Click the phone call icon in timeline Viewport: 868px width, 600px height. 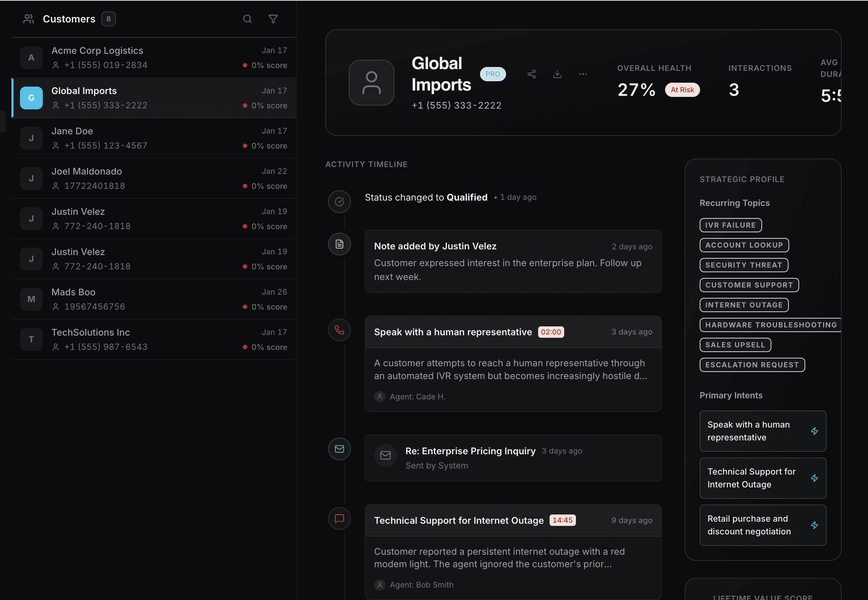coord(339,330)
